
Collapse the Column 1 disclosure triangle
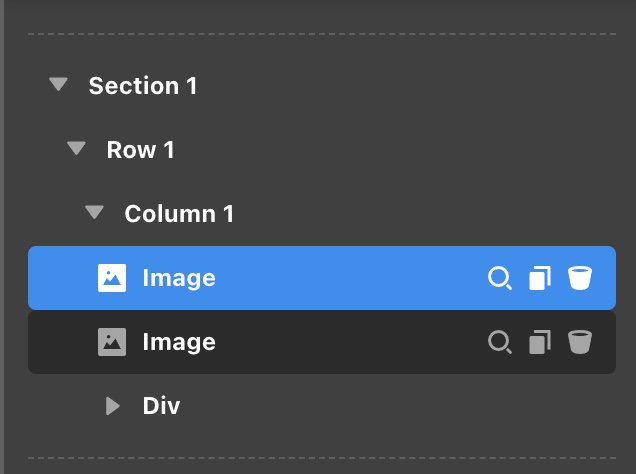click(x=95, y=212)
